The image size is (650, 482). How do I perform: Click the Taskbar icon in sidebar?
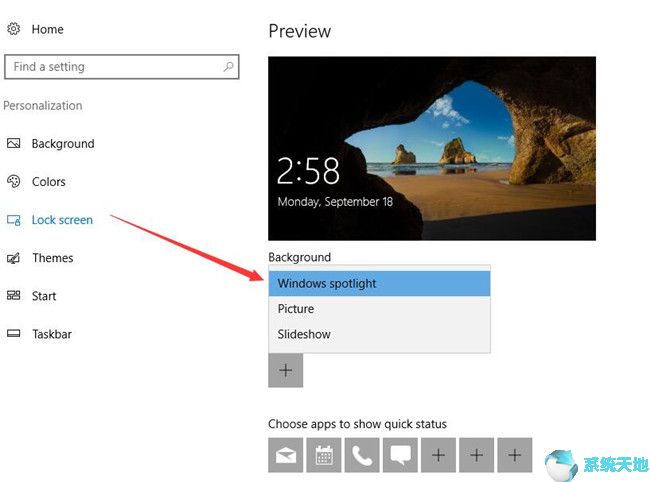[13, 334]
